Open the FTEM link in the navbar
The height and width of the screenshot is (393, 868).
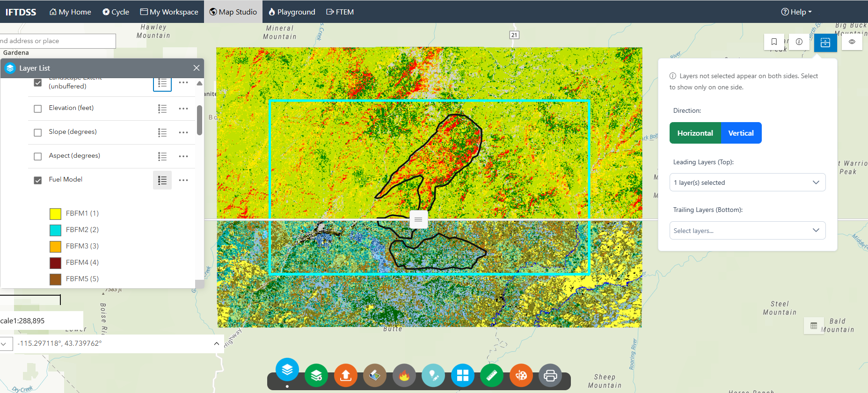click(x=340, y=12)
